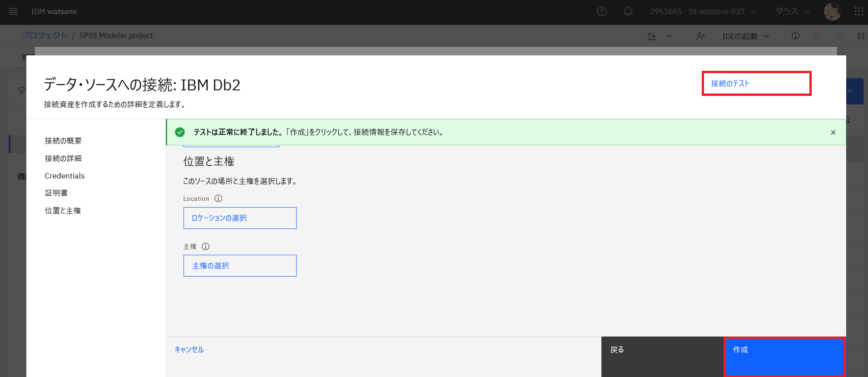Click the プロジェクト breadcrumb link
Viewport: 868px width, 377px height.
point(45,35)
